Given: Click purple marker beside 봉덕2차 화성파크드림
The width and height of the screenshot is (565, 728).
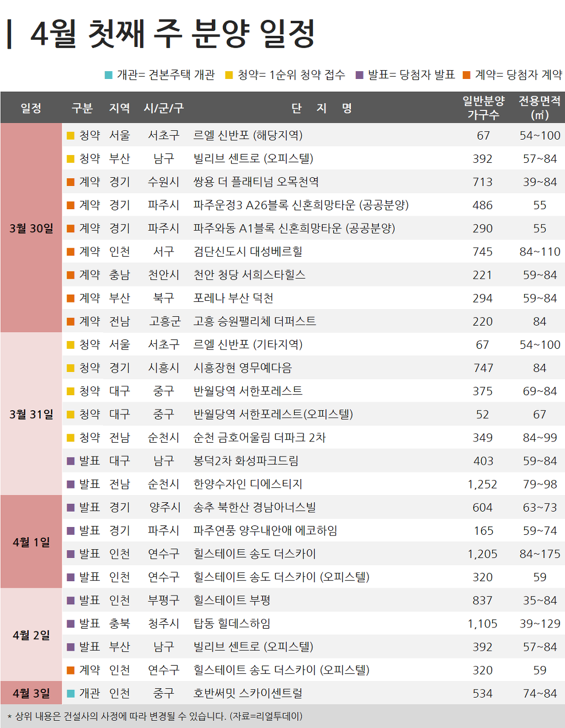Looking at the screenshot, I should point(71,461).
